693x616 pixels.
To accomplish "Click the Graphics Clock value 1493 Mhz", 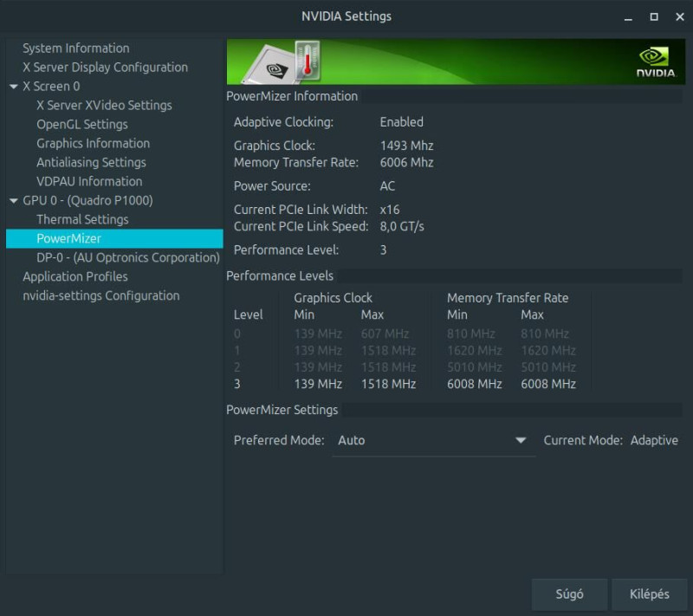I will tap(406, 146).
